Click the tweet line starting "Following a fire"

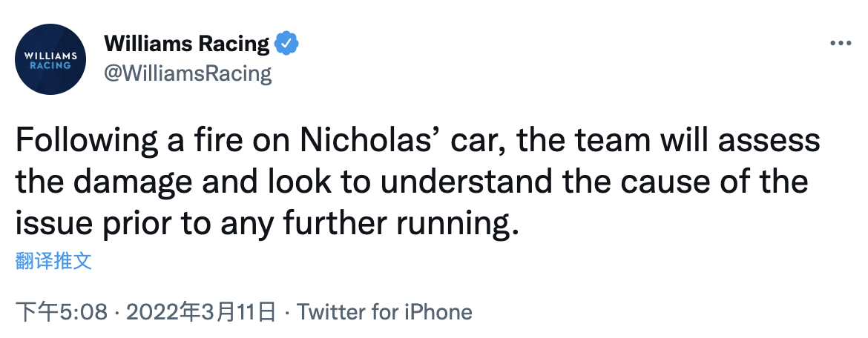point(417,141)
